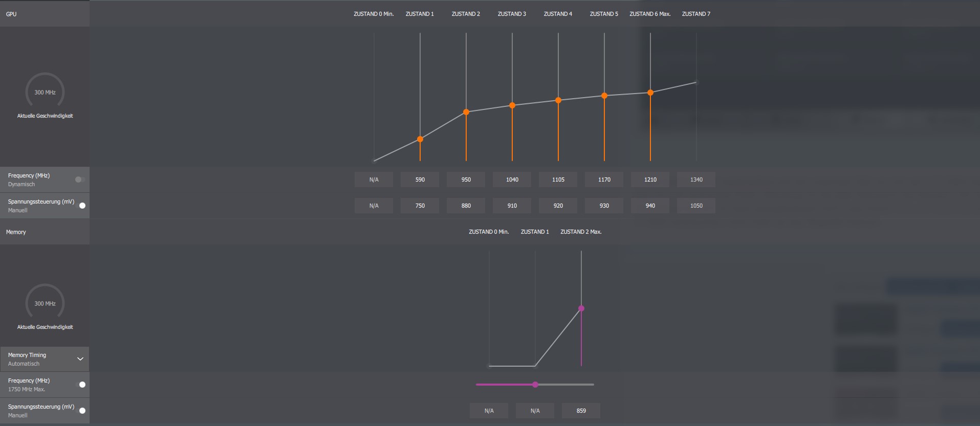
Task: Click the Memory section label
Action: pos(16,232)
